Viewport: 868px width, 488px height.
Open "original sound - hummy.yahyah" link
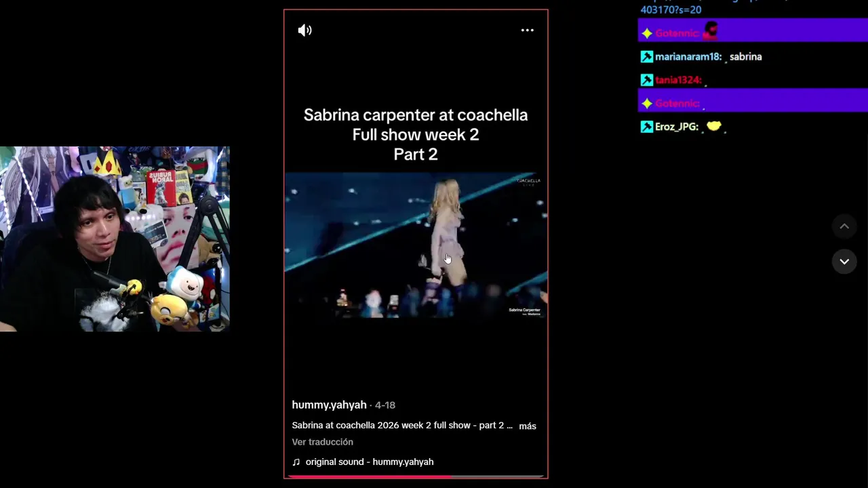[370, 462]
